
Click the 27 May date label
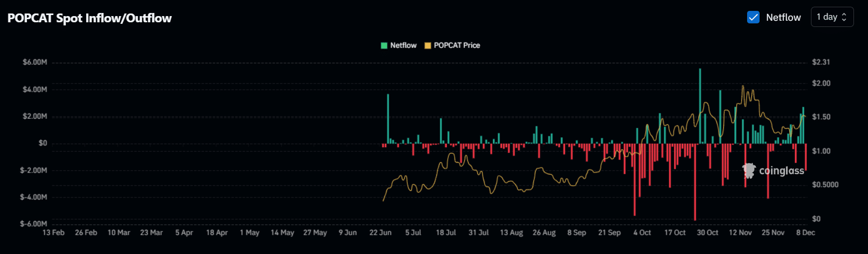click(x=315, y=232)
